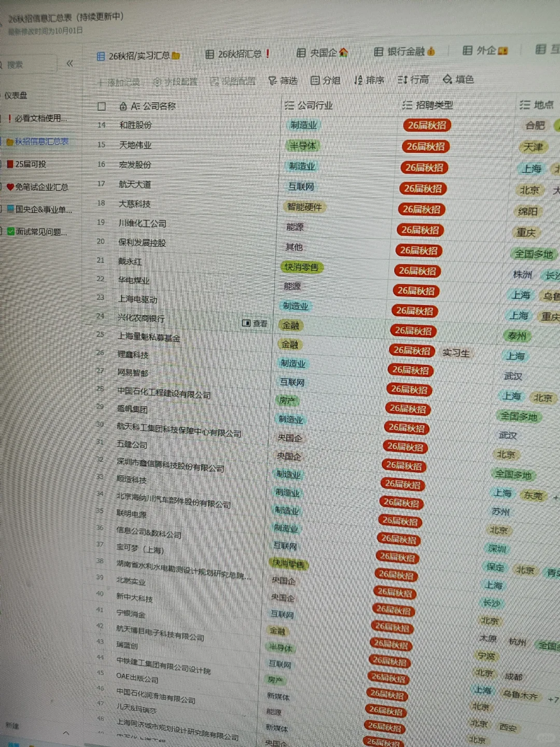Click the table grid icon on 央国企 tab
The width and height of the screenshot is (560, 747).
(x=301, y=53)
